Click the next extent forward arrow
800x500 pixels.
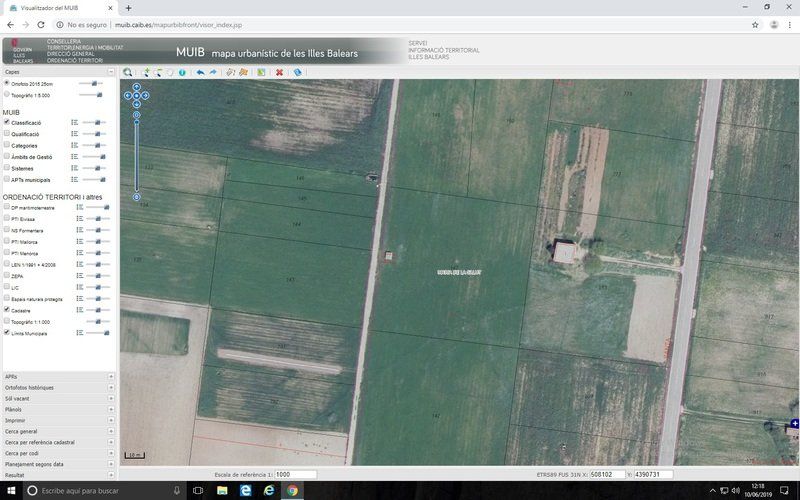tap(213, 72)
